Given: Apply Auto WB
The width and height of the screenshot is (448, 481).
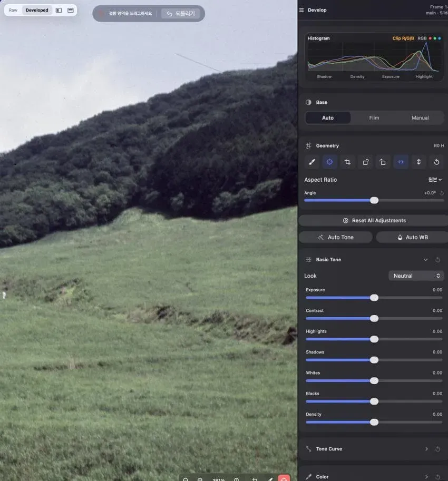Looking at the screenshot, I should point(412,238).
